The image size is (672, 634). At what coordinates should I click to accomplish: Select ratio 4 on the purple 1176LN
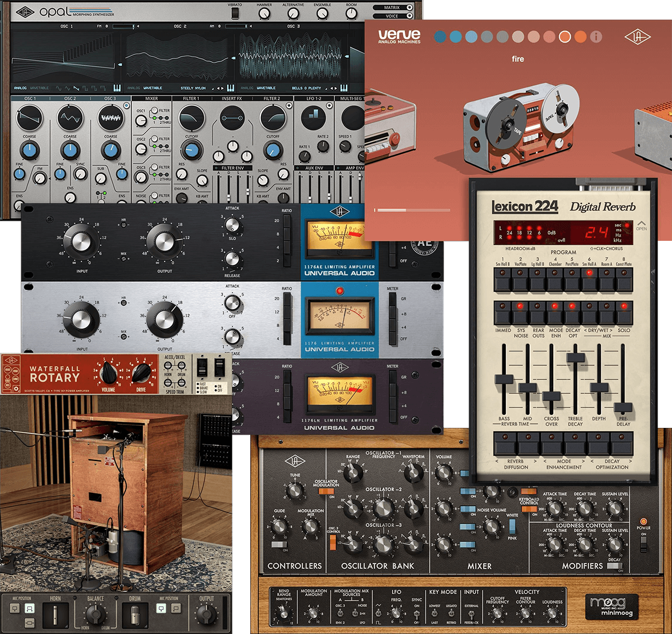pyautogui.click(x=287, y=417)
